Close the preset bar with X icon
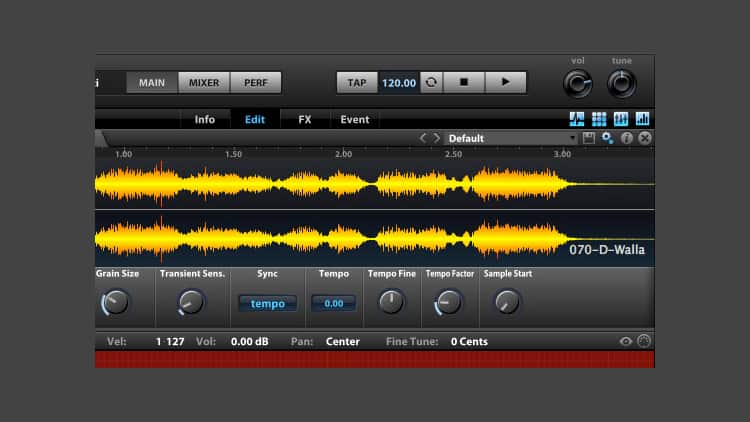This screenshot has height=422, width=750. click(645, 138)
